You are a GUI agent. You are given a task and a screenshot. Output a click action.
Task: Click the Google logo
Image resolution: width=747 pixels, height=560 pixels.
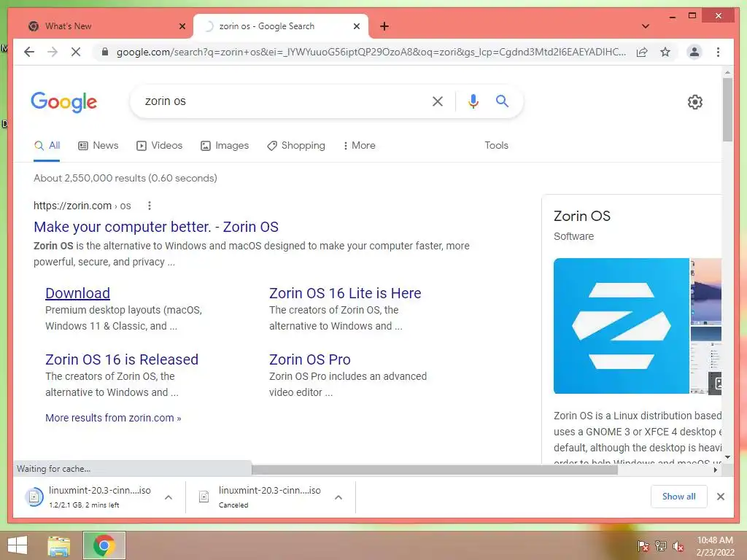point(64,102)
